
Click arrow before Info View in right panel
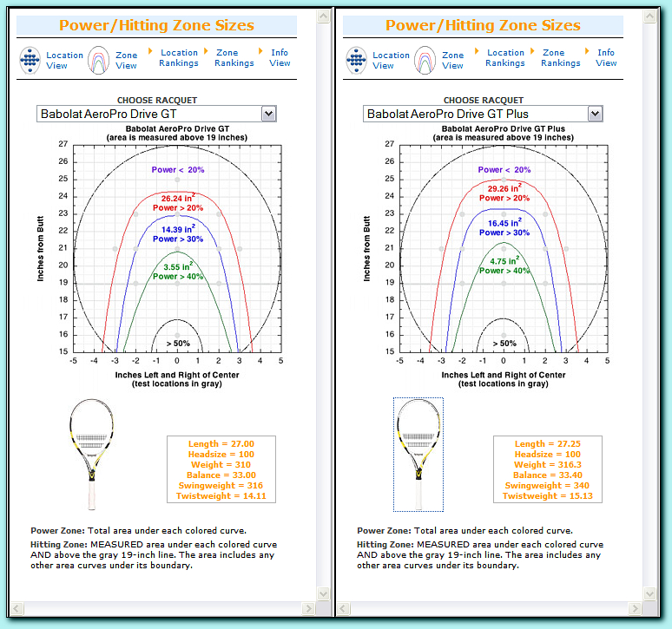click(588, 51)
